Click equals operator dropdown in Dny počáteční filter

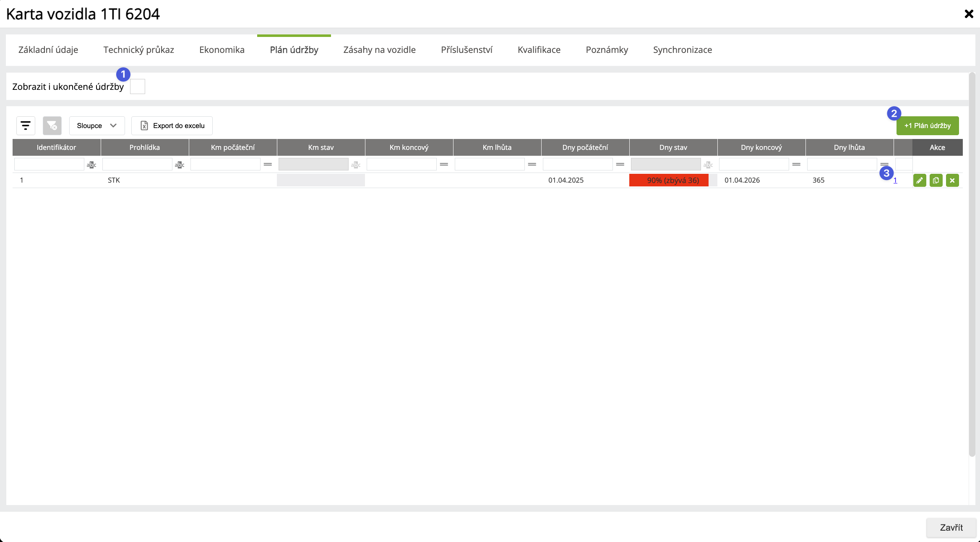tap(620, 165)
